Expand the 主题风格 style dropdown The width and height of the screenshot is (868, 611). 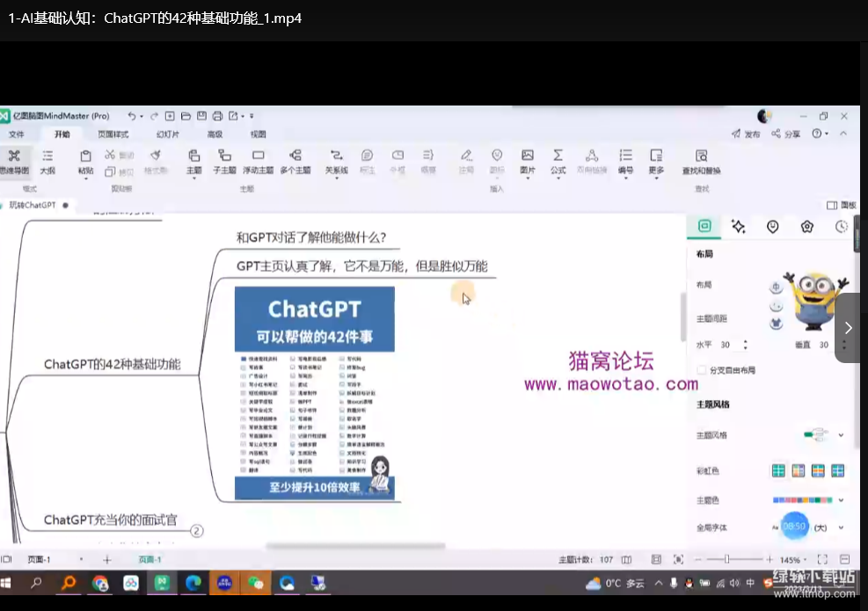(841, 435)
